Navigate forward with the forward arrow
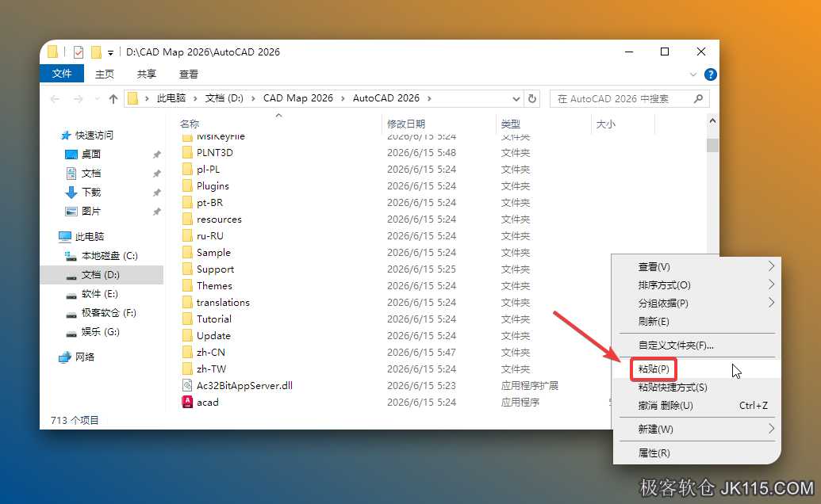 point(78,99)
